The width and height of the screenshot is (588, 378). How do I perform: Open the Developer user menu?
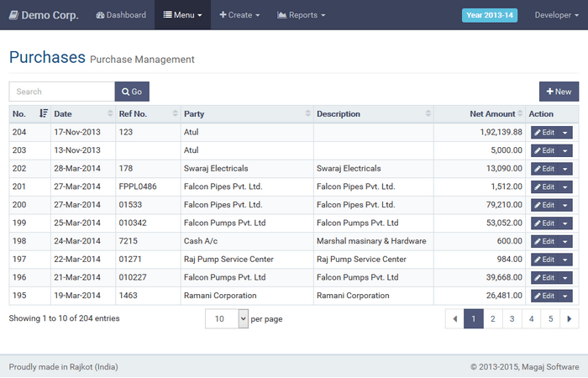coord(556,15)
